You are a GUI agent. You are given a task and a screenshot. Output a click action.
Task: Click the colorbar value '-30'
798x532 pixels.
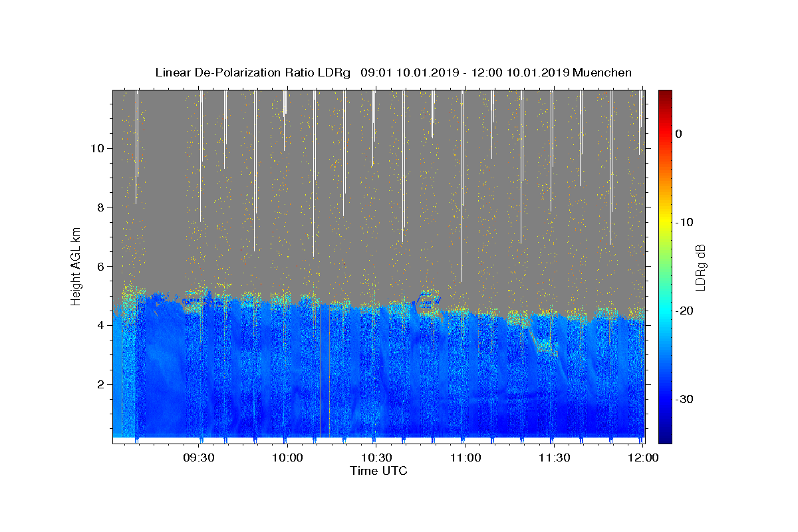[685, 399]
